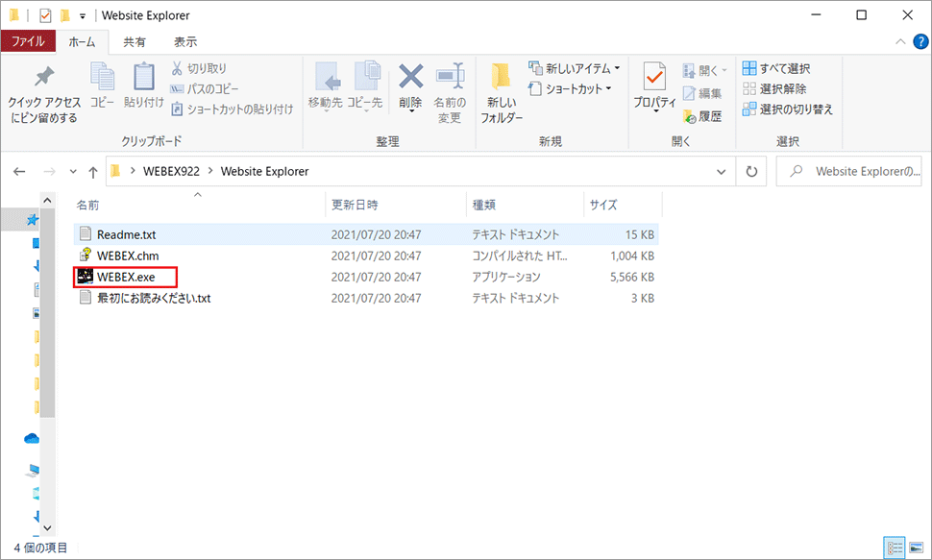Paste shortcut (ショートカットの貼り付け)
Screen dimensions: 932x560
coord(232,110)
